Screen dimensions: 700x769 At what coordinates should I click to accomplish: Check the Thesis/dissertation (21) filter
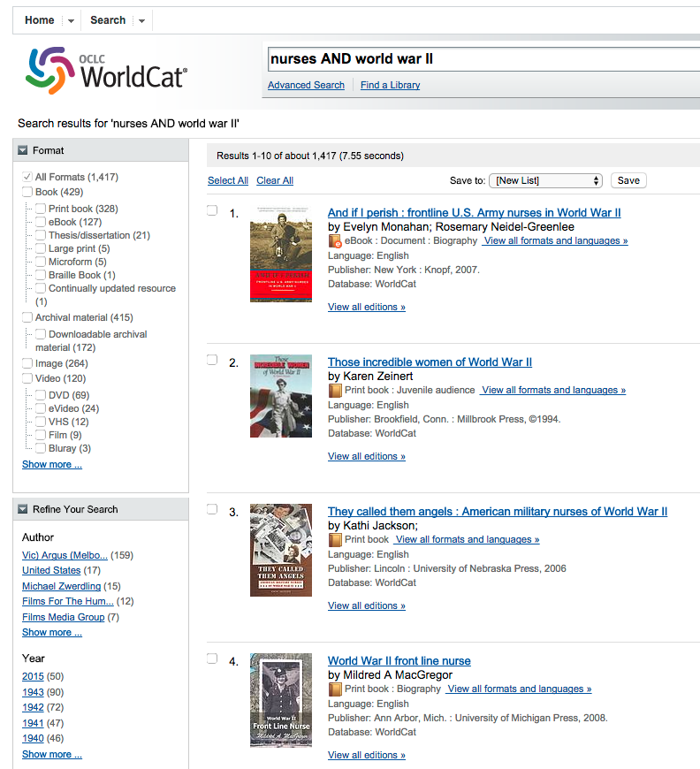41,235
